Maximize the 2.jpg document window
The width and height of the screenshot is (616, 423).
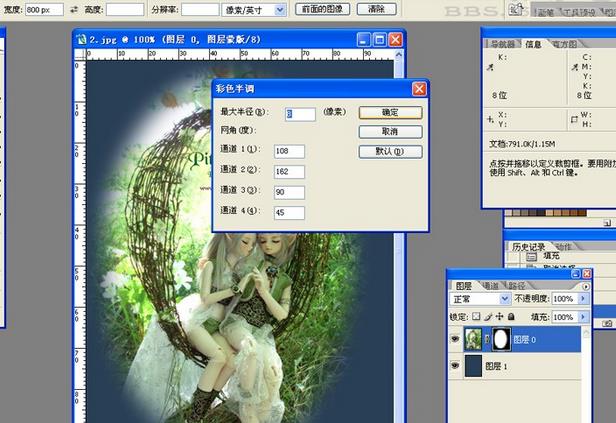380,40
